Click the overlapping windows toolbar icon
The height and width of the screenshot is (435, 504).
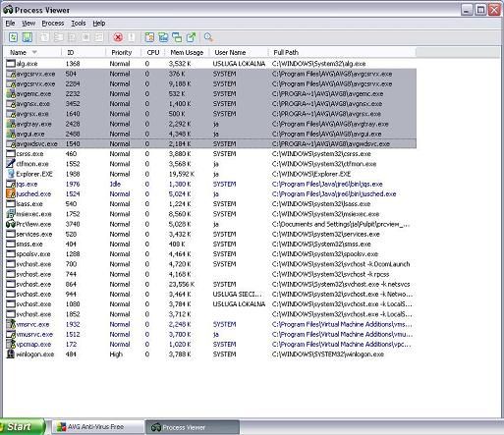(177, 37)
